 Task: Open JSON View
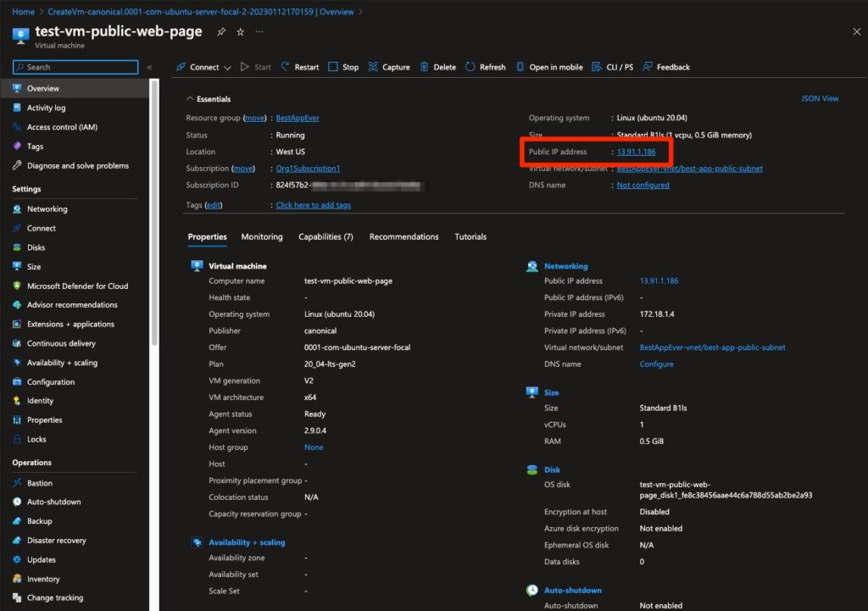(x=820, y=98)
